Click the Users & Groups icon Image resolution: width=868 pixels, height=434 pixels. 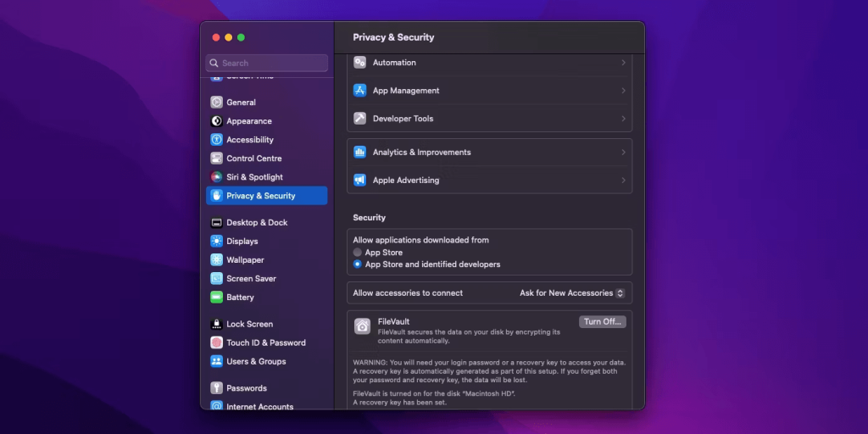216,361
